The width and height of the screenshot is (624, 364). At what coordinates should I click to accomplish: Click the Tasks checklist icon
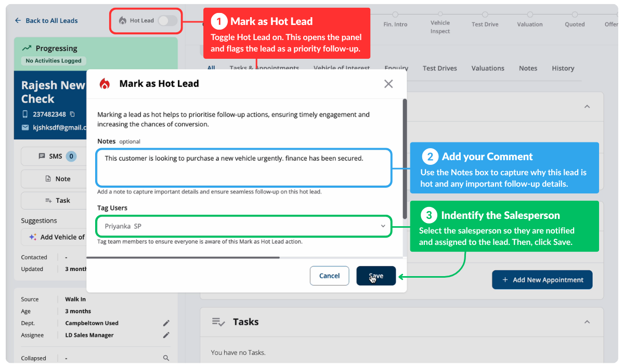click(x=218, y=322)
